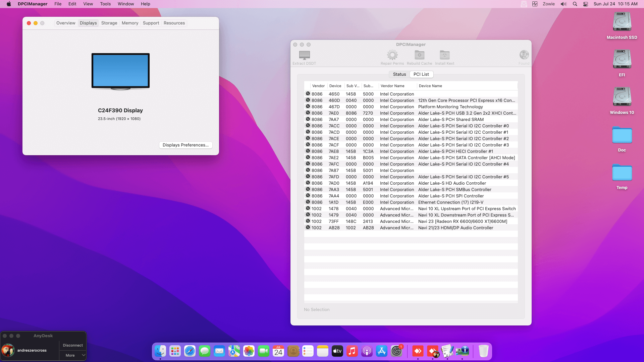
Task: Click the andreszerocross avatar in AnyDesk
Action: tap(8, 350)
